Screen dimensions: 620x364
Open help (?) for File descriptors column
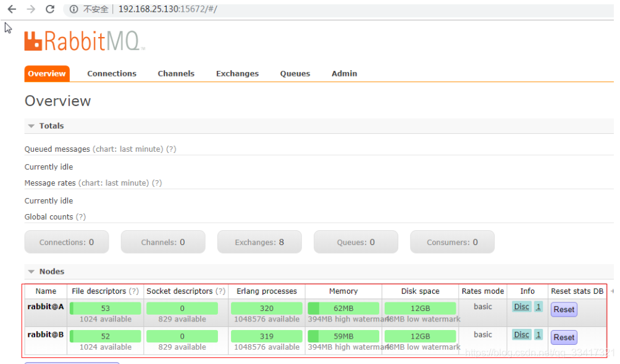(x=134, y=291)
